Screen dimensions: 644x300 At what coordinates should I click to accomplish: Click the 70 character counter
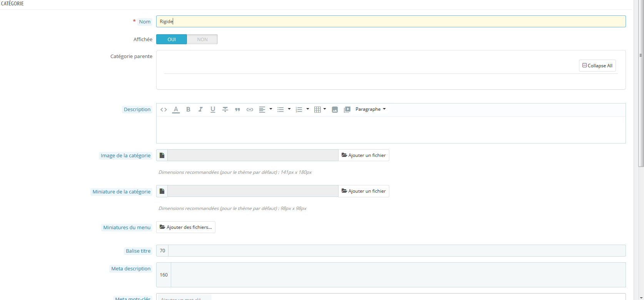(162, 251)
